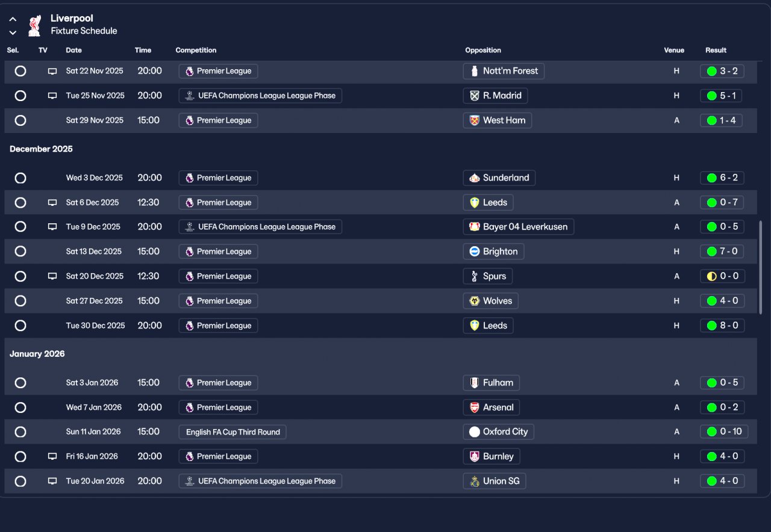Screen dimensions: 771x532
Task: Click the green win indicator for Arsenal result
Action: click(x=711, y=407)
